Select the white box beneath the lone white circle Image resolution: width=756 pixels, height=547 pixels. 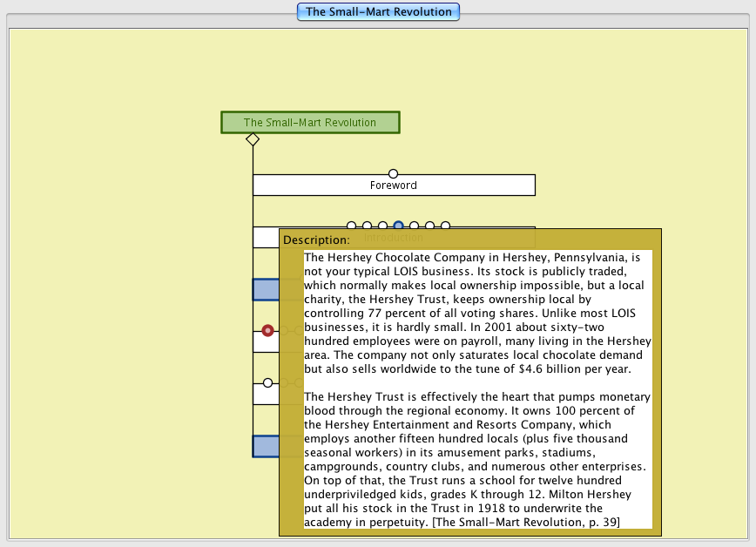(x=265, y=395)
